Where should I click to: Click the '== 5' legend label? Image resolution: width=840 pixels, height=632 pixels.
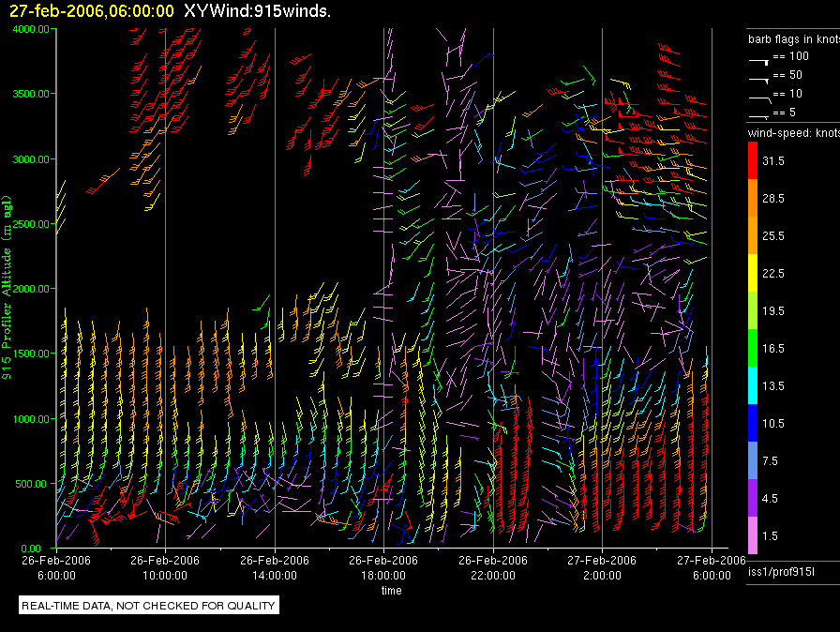[785, 113]
